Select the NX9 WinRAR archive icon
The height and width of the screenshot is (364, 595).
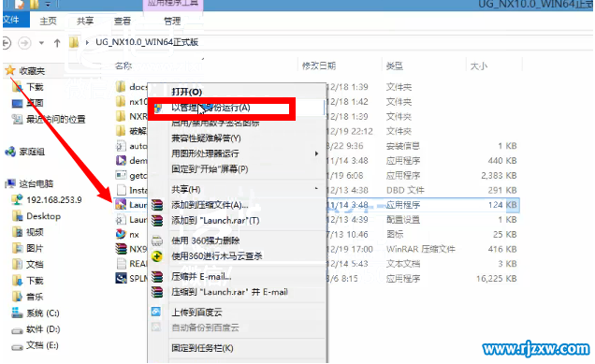(121, 249)
